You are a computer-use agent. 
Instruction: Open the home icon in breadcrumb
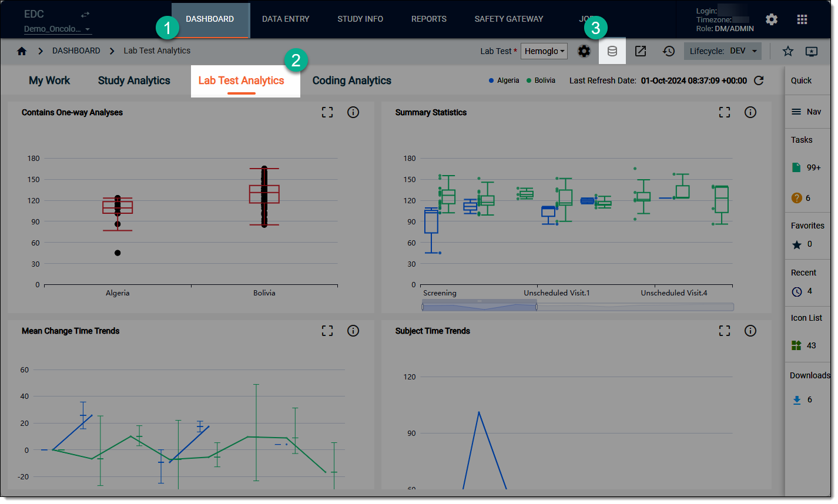tap(22, 51)
